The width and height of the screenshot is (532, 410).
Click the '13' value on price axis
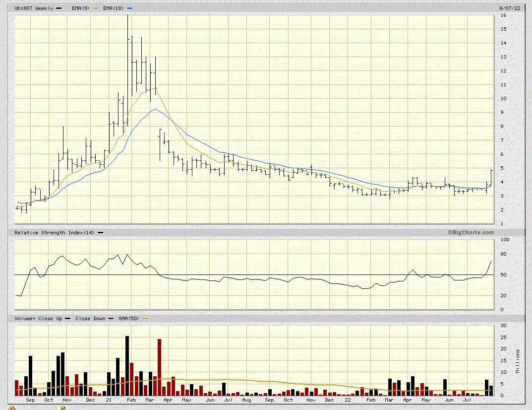504,57
